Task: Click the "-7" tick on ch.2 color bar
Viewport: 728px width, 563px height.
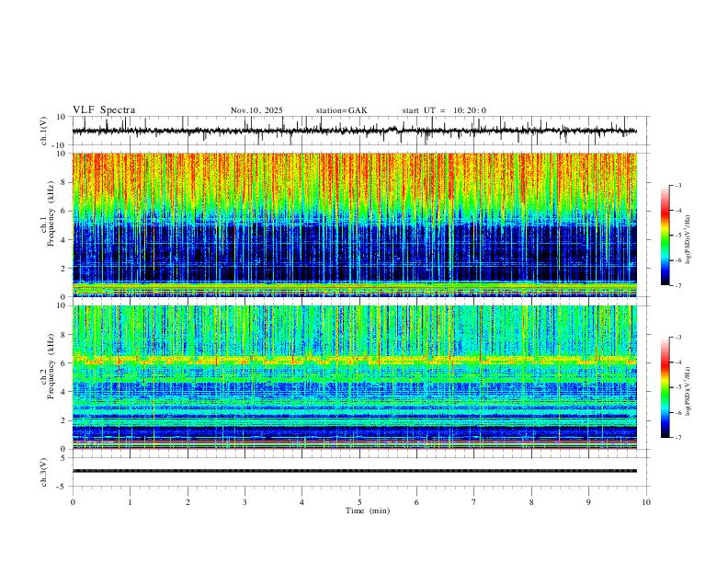Action: coord(677,438)
